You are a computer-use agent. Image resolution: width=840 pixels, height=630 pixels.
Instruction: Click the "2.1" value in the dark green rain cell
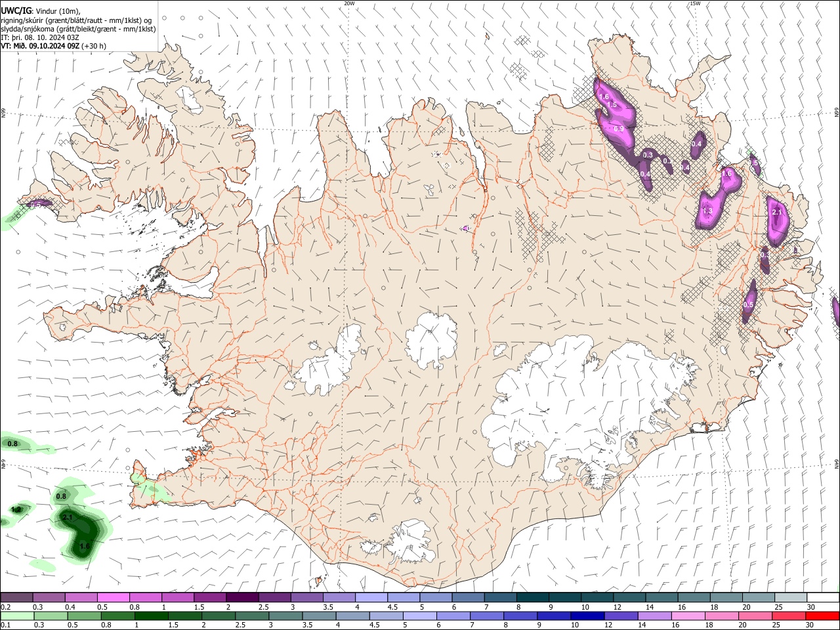(67, 518)
